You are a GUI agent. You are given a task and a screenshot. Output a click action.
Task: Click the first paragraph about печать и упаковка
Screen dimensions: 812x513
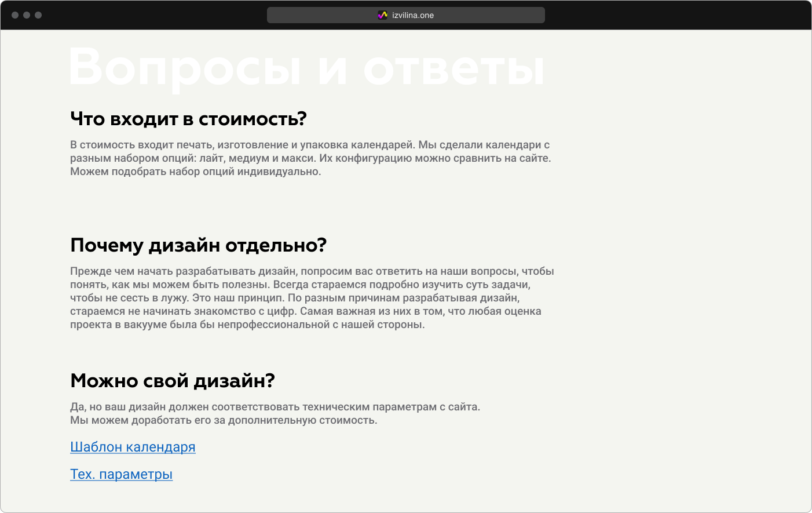coord(311,157)
